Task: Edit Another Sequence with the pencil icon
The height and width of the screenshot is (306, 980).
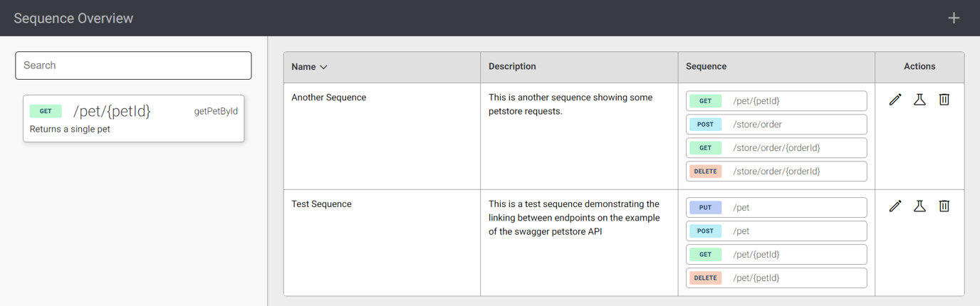Action: (895, 100)
